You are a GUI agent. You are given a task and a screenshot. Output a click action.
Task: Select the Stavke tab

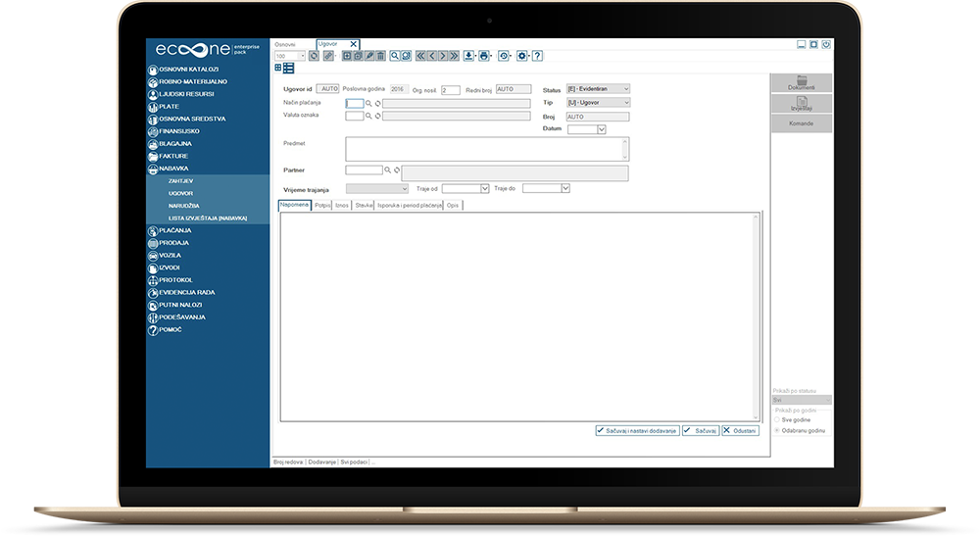coord(364,206)
